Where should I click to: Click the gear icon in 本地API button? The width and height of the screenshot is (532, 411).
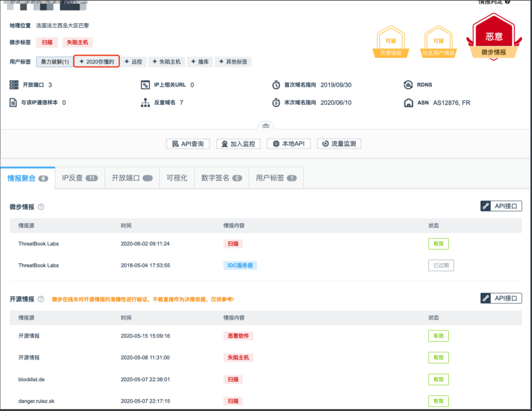click(276, 143)
